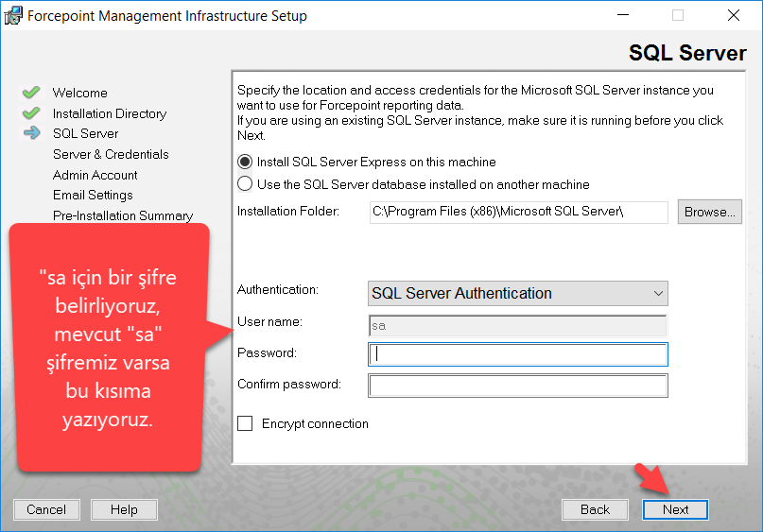Click the Forcepoint installer title bar icon
Screen dimensions: 763x532
coord(13,15)
